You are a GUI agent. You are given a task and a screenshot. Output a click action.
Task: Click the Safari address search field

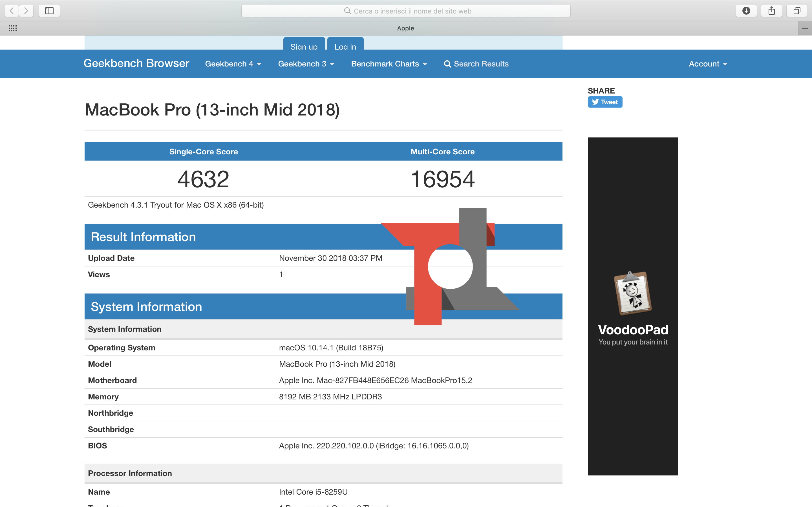coord(406,11)
